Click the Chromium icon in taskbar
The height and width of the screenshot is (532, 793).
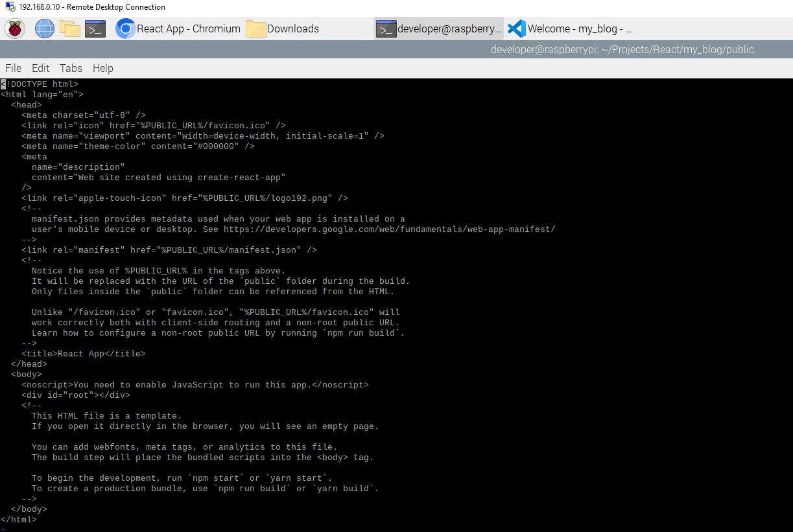[x=125, y=29]
